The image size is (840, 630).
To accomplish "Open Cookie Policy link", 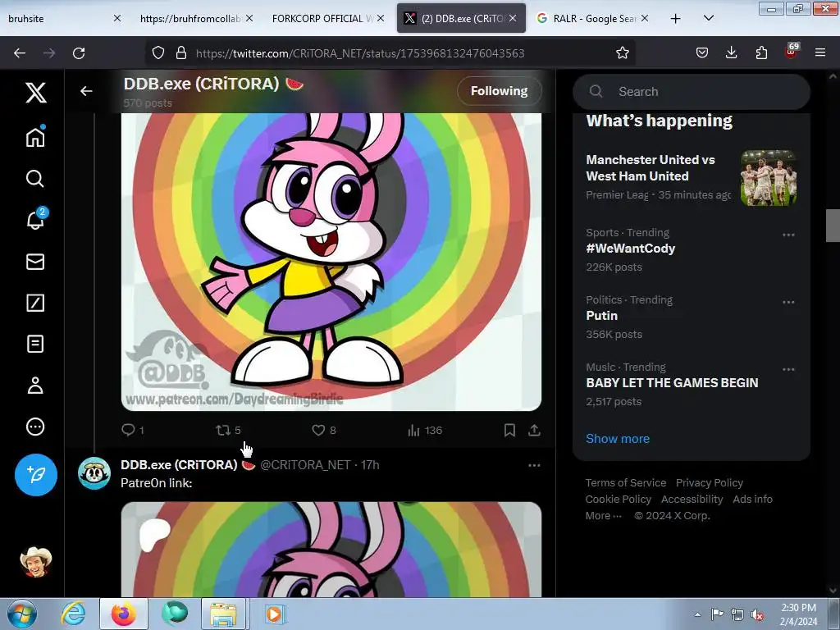I will (619, 500).
